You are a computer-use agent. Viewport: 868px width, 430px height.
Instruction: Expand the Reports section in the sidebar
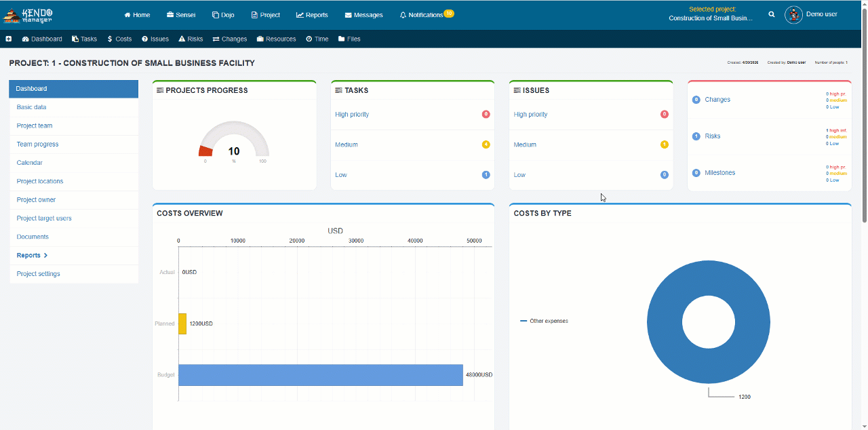point(74,255)
